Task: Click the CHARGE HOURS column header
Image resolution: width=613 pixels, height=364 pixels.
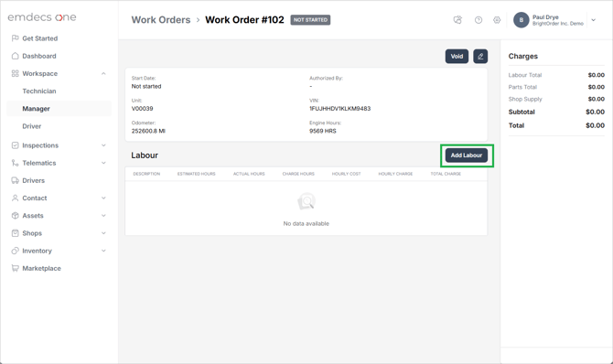Action: (298, 174)
